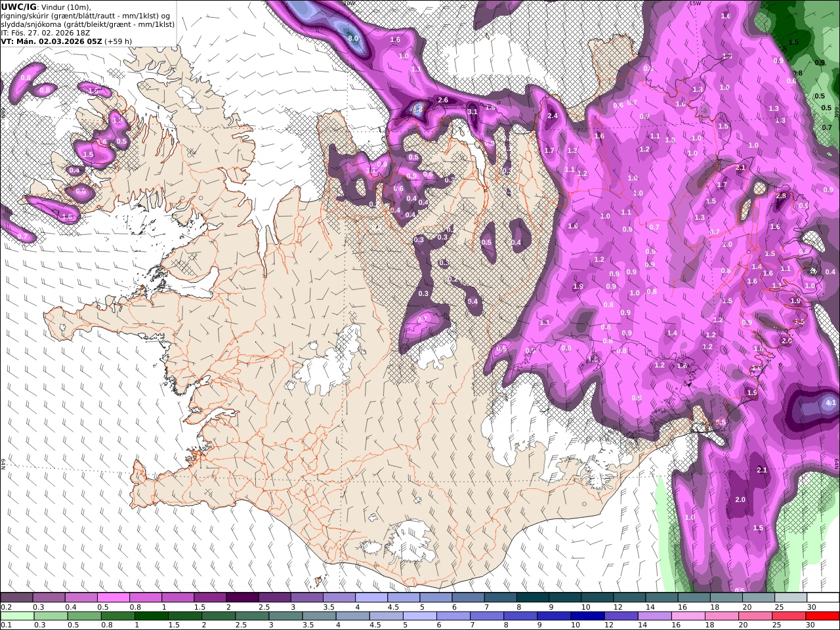Select the pale lavender 4 swatch on snow scale
Viewport: 840px width, 630px height.
click(x=370, y=597)
